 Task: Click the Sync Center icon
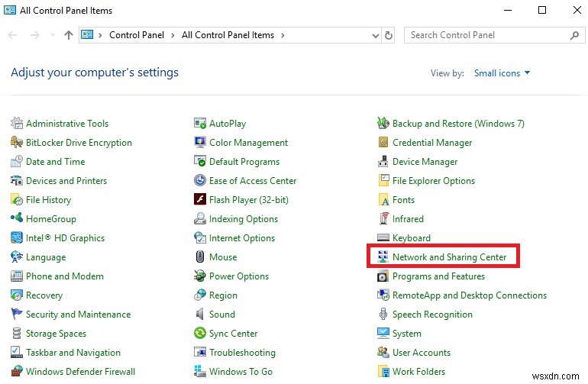pos(200,334)
